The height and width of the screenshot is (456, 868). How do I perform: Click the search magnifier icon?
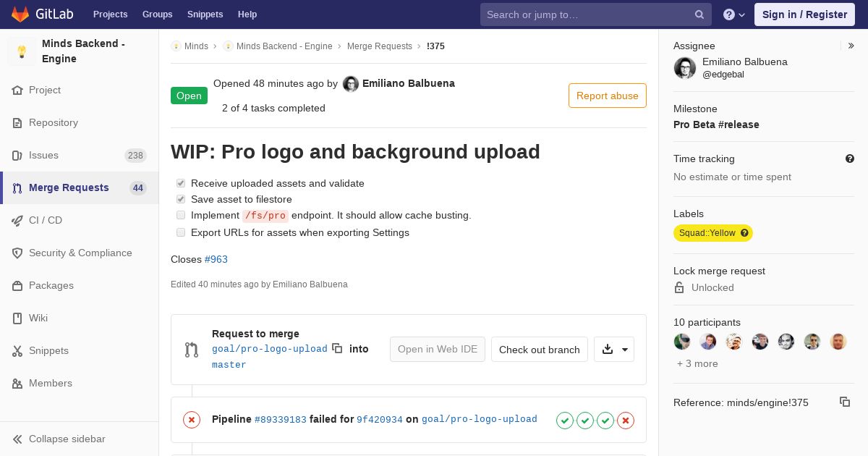click(699, 14)
